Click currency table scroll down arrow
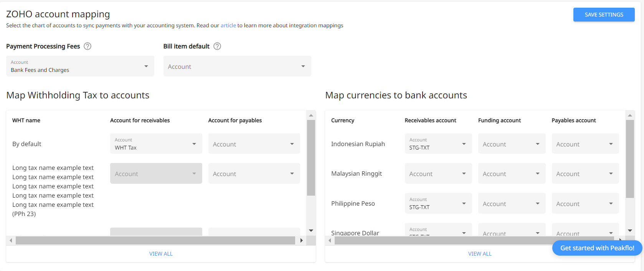 [x=630, y=231]
